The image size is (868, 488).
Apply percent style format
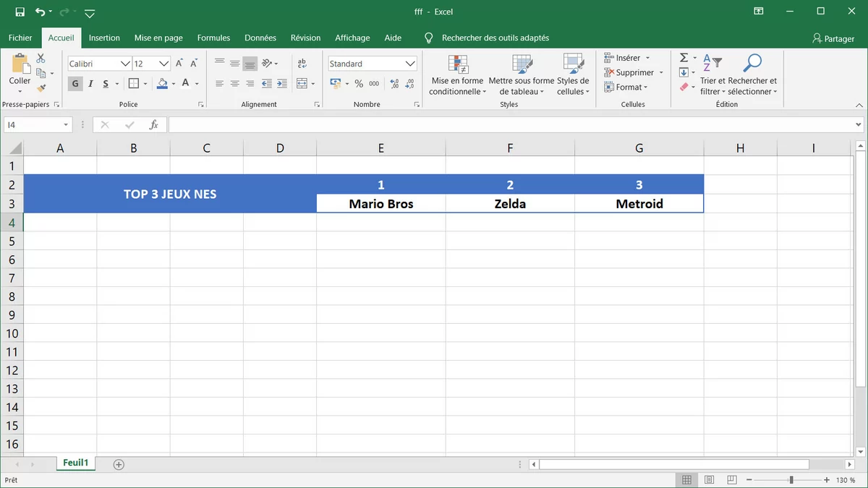358,84
